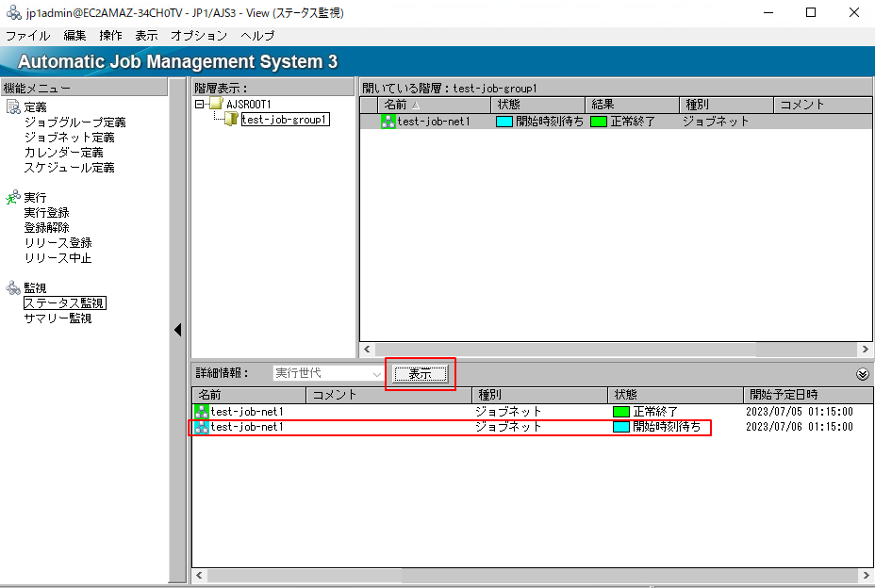The image size is (875, 588).
Task: Click jobnet icon of 開始時刻待ち detail row
Action: pyautogui.click(x=201, y=427)
